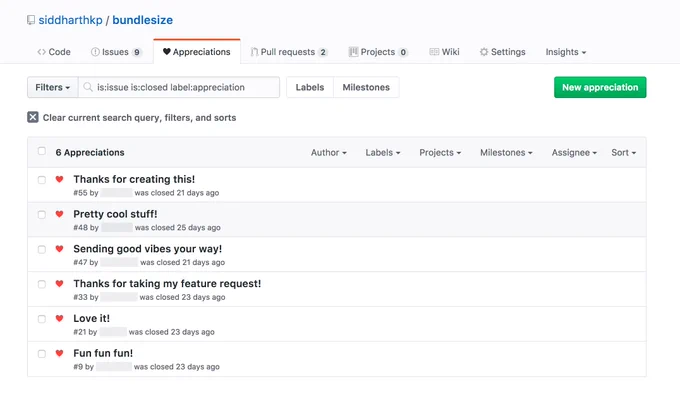
Task: Tick the select-all checkbox next to '6 Appreciations'
Action: [x=42, y=151]
